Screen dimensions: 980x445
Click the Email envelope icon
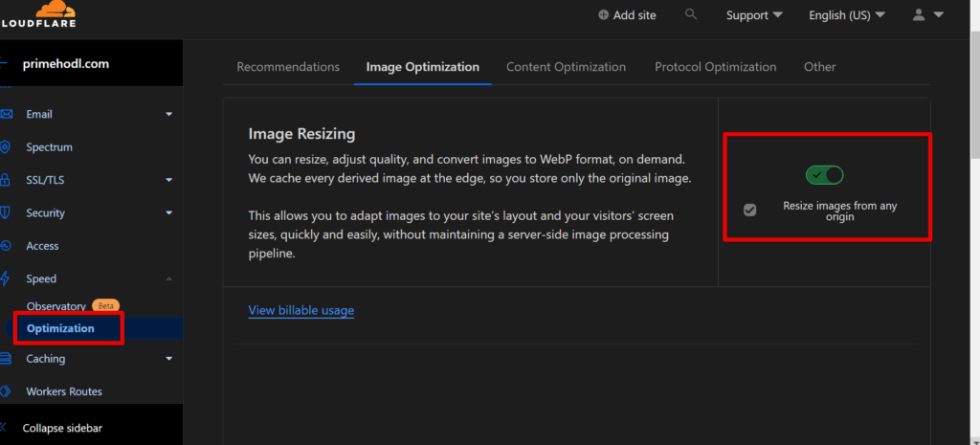[x=6, y=114]
